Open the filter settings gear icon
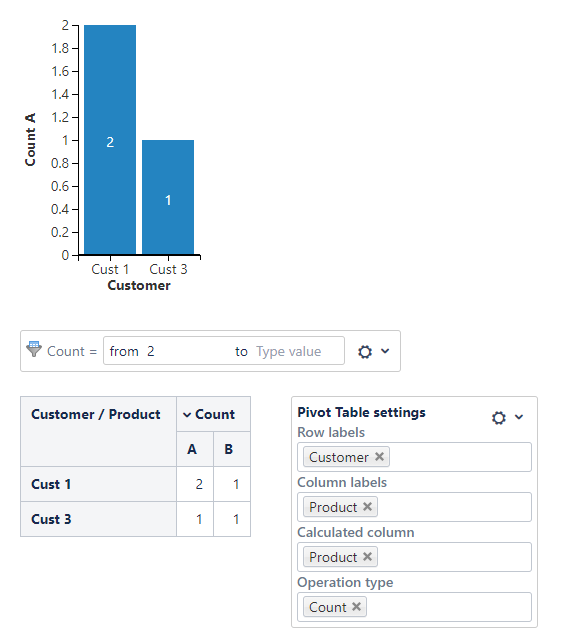Image resolution: width=584 pixels, height=641 pixels. coord(365,352)
